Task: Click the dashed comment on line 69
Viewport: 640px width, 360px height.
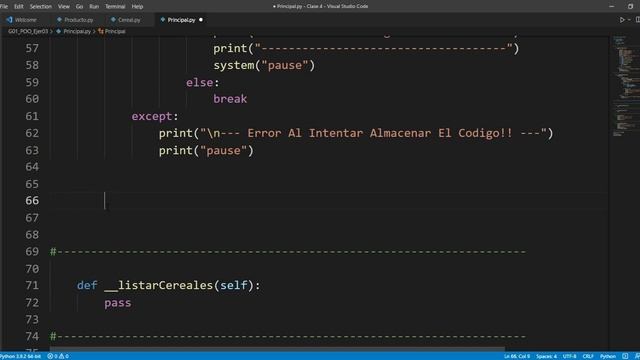Action: (x=288, y=252)
